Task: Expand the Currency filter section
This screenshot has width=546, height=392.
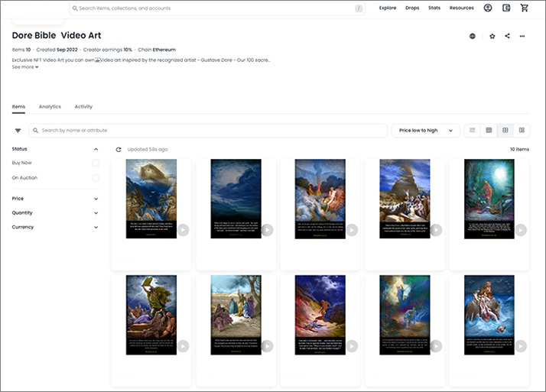Action: click(96, 227)
